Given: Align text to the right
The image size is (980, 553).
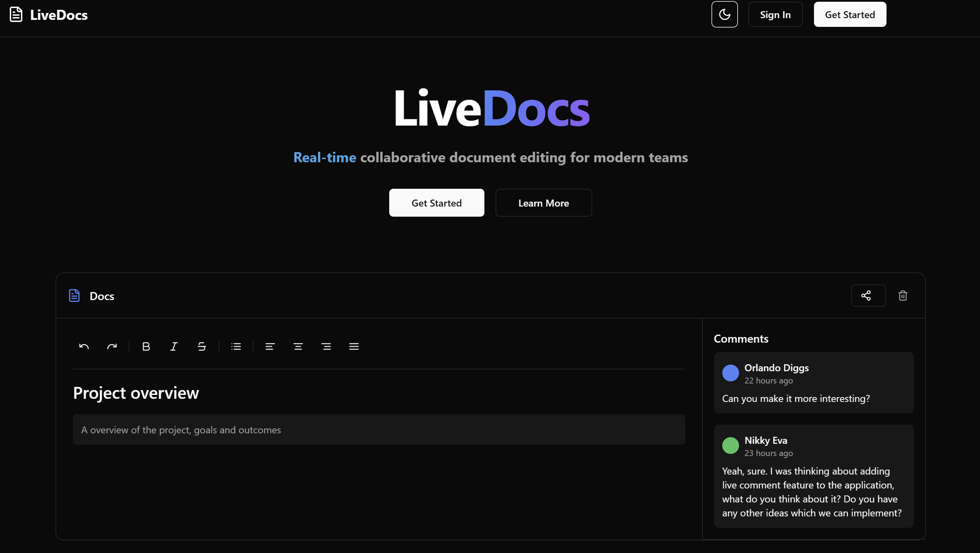Looking at the screenshot, I should point(326,346).
